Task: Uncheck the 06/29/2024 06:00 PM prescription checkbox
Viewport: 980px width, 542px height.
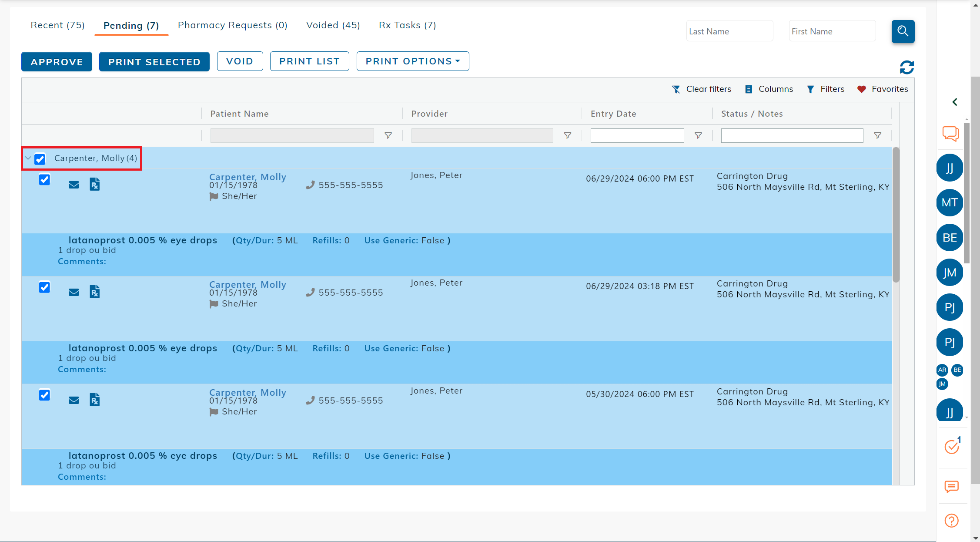Action: pos(44,179)
